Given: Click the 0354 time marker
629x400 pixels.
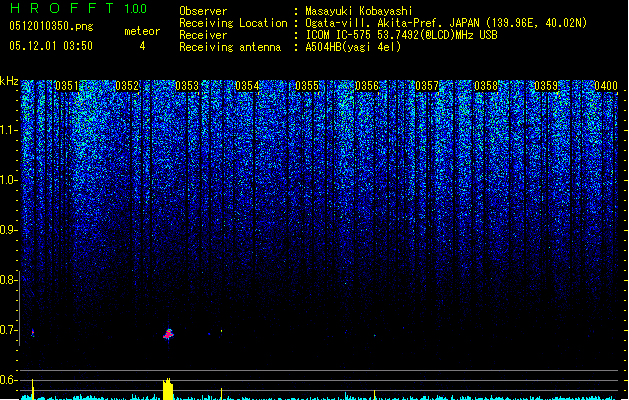Looking at the screenshot, I should coord(247,86).
